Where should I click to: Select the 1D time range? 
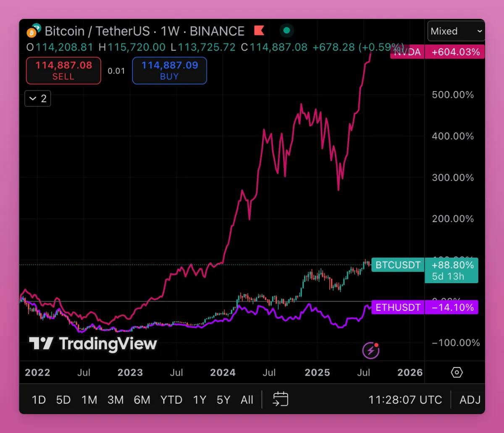point(39,399)
